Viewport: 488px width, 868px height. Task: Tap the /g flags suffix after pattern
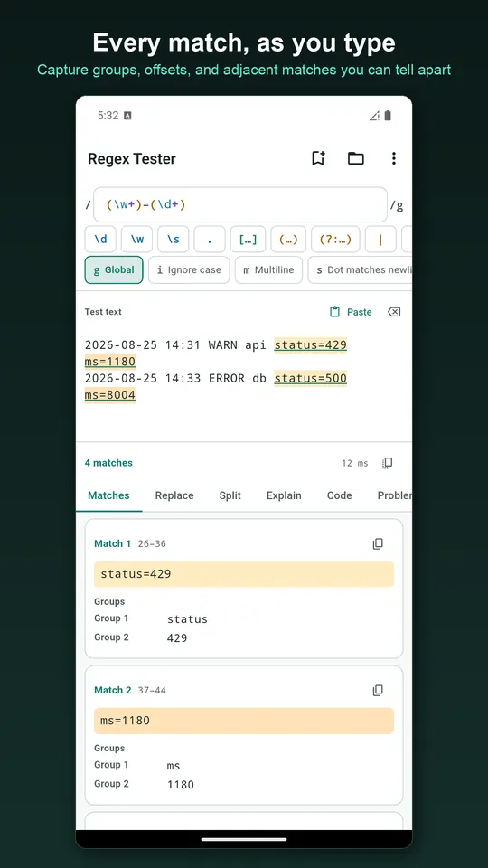tap(397, 205)
